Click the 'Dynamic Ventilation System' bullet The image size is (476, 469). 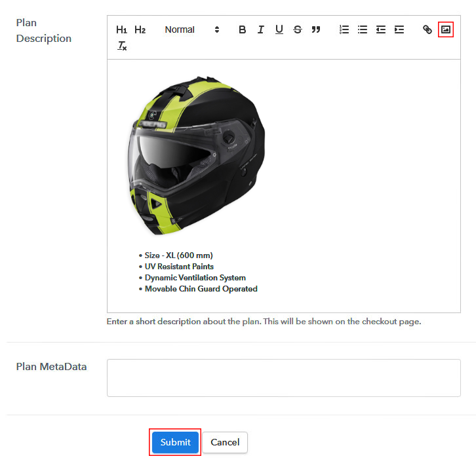[x=195, y=278]
